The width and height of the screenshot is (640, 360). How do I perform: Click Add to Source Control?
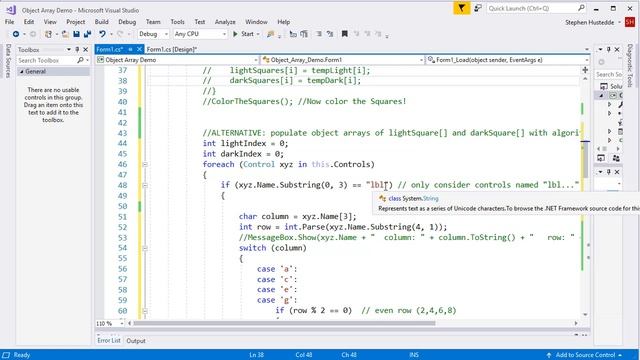point(585,355)
